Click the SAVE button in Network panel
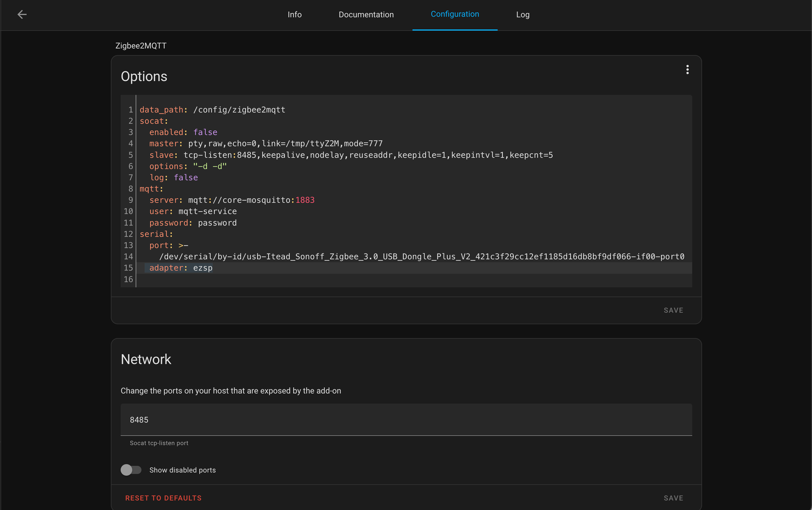812x510 pixels. 673,498
